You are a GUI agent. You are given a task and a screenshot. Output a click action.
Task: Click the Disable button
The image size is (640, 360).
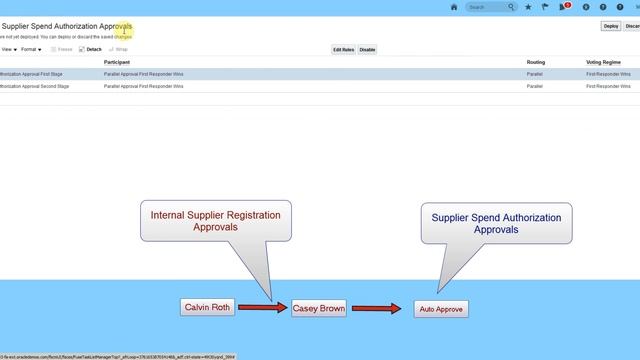click(x=367, y=50)
